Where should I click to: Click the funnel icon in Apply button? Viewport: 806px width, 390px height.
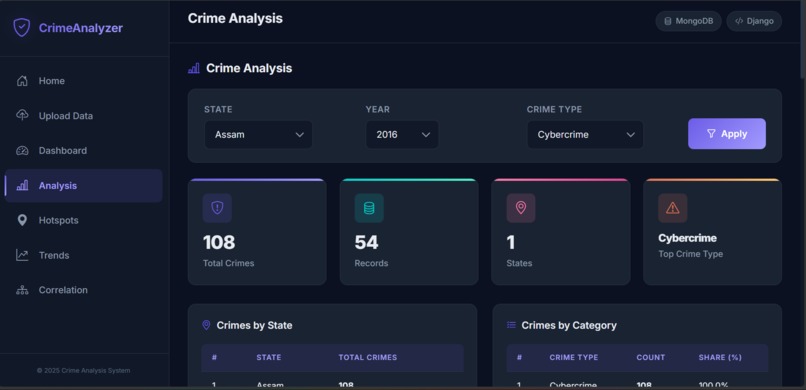[x=711, y=134]
